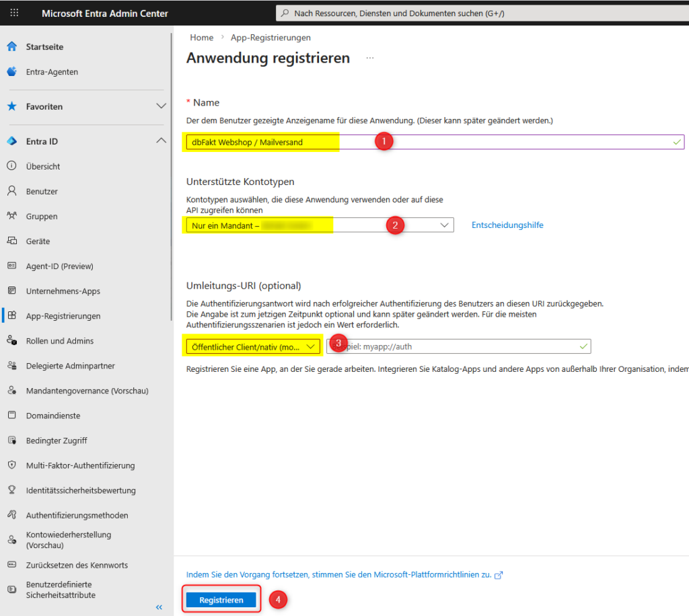This screenshot has width=689, height=616.
Task: Click the Bedingter Zugriff icon
Action: tap(11, 440)
